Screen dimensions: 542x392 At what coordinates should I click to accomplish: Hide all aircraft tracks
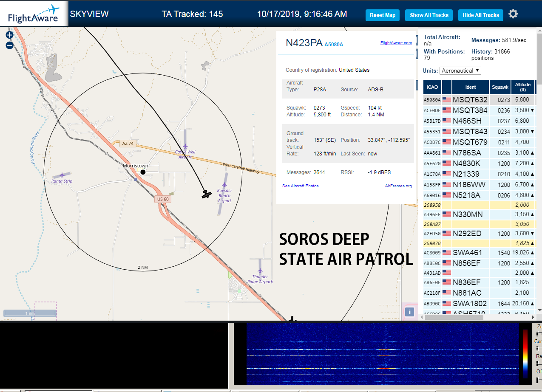481,15
